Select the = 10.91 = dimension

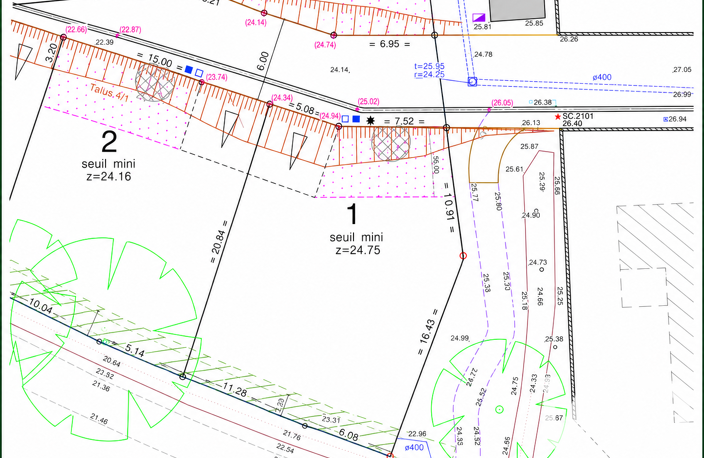click(x=449, y=207)
